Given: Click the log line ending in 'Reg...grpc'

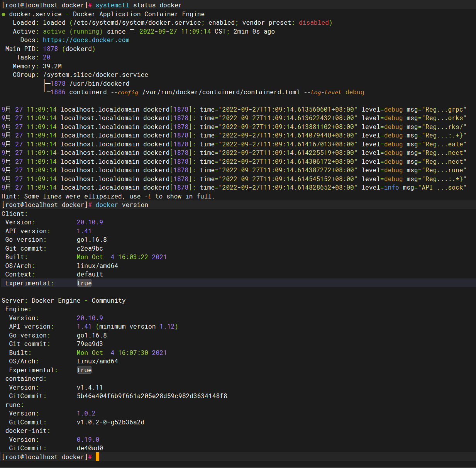Looking at the screenshot, I should coord(234,110).
